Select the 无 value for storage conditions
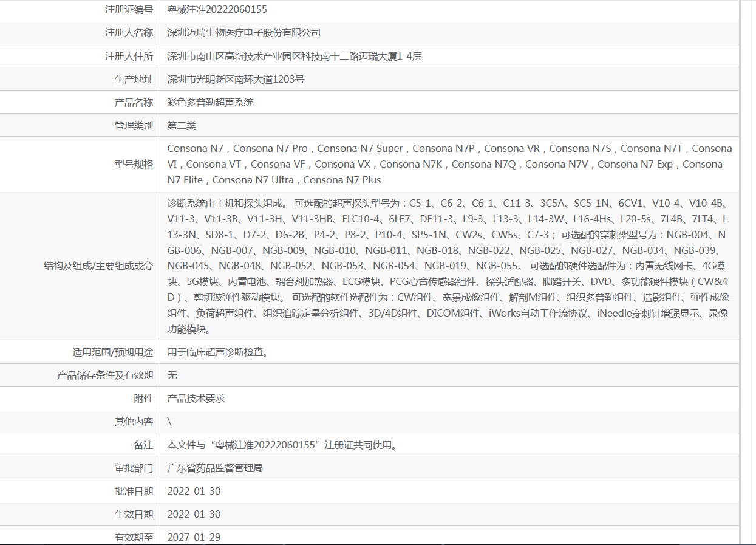The height and width of the screenshot is (545, 756). click(x=172, y=375)
